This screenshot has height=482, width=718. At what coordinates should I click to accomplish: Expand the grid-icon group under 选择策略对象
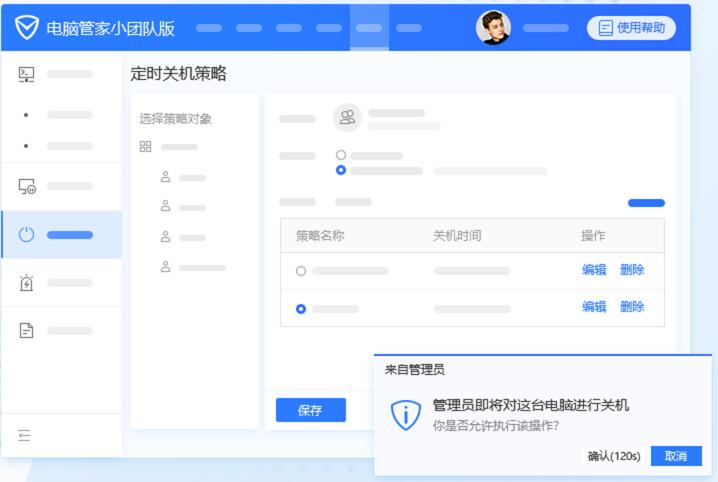[x=145, y=147]
